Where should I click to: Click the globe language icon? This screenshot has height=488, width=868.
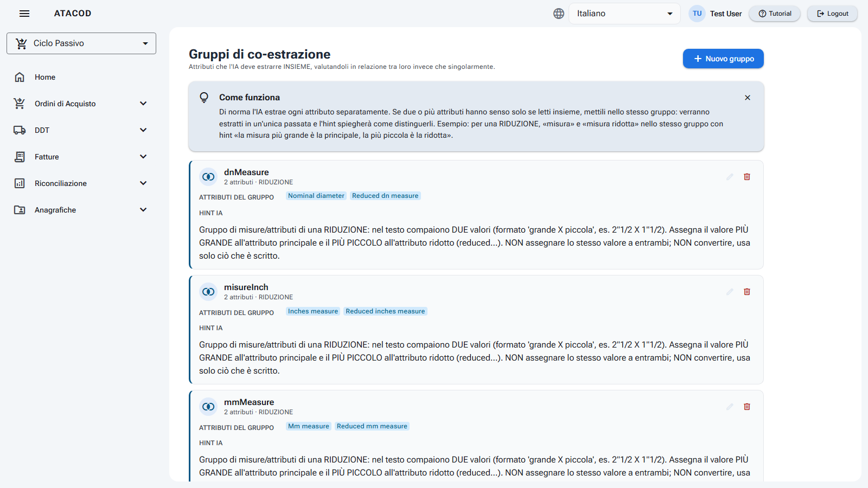click(x=559, y=14)
